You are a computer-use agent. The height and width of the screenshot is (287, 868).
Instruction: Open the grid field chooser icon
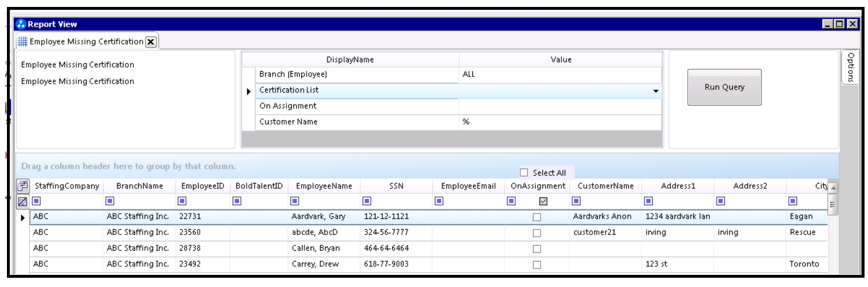point(23,186)
